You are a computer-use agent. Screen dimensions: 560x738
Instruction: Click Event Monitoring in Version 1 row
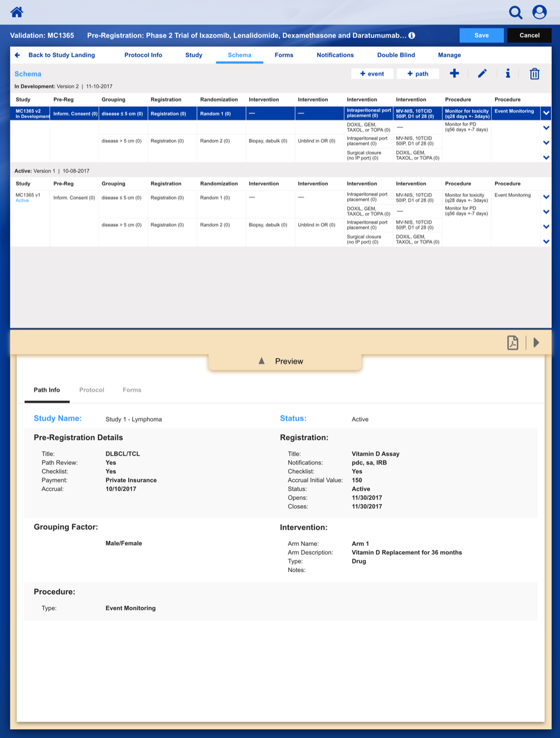(x=513, y=195)
